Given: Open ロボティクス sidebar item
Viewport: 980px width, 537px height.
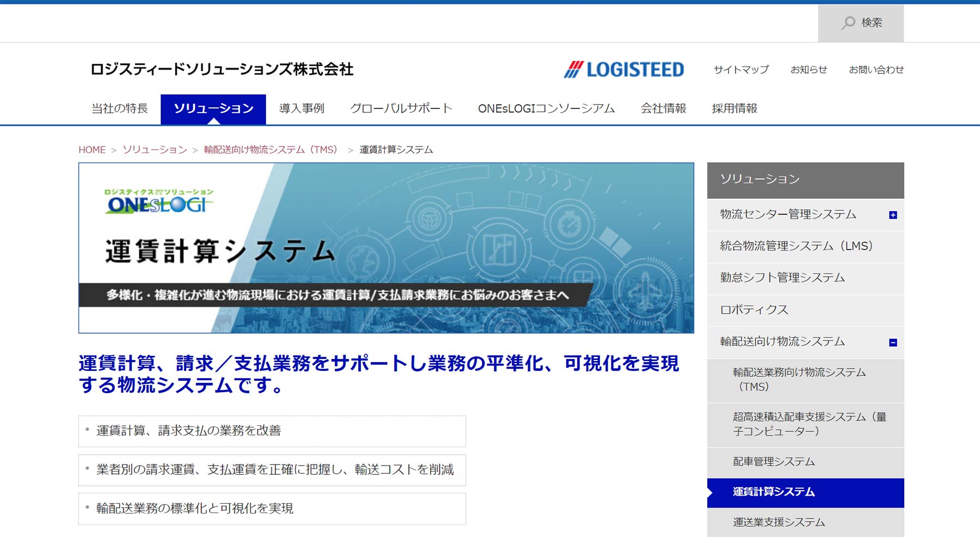Looking at the screenshot, I should (805, 310).
